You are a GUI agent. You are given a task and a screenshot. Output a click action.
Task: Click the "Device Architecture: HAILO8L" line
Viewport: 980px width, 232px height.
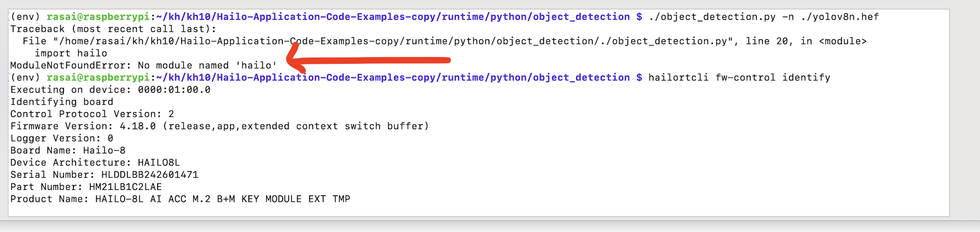tap(95, 163)
